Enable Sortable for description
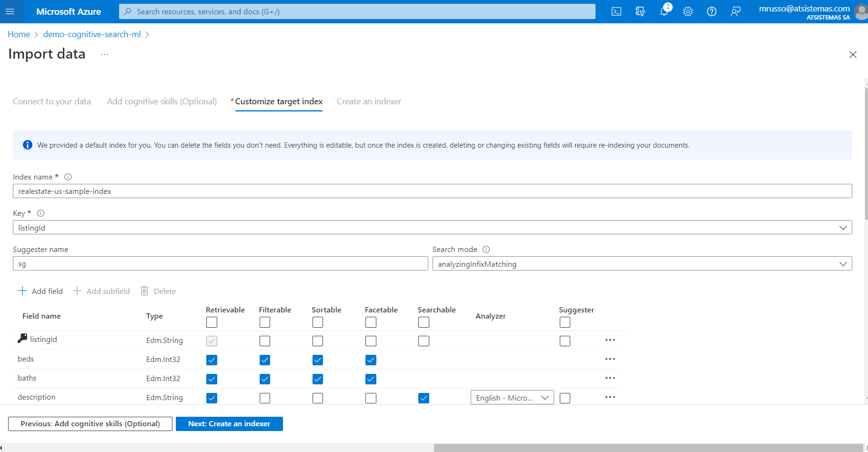 tap(318, 398)
